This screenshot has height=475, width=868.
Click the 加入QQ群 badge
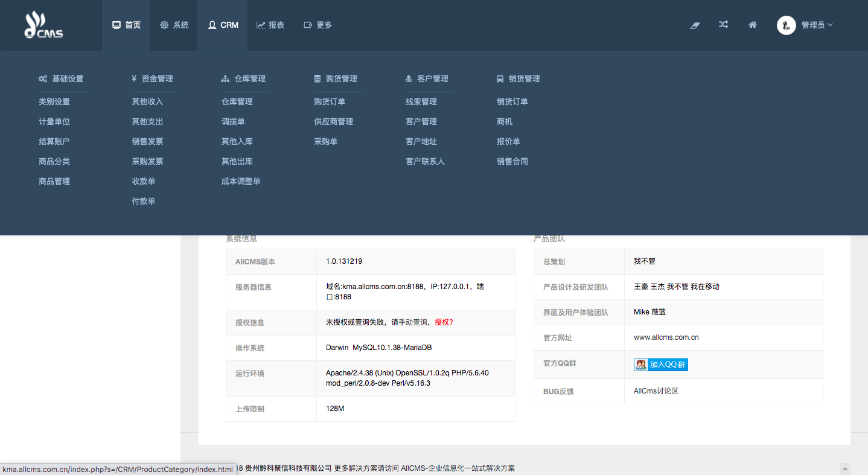(661, 365)
